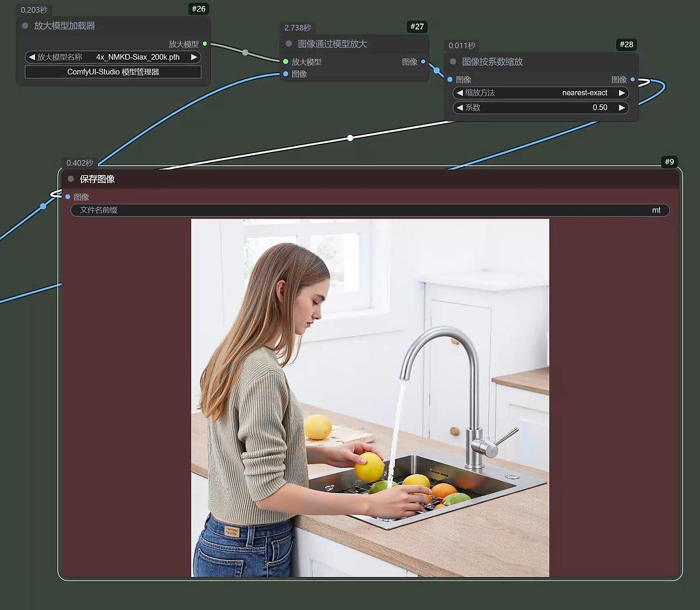
Task: Select the 放大模型加载器 node title
Action: tap(65, 26)
